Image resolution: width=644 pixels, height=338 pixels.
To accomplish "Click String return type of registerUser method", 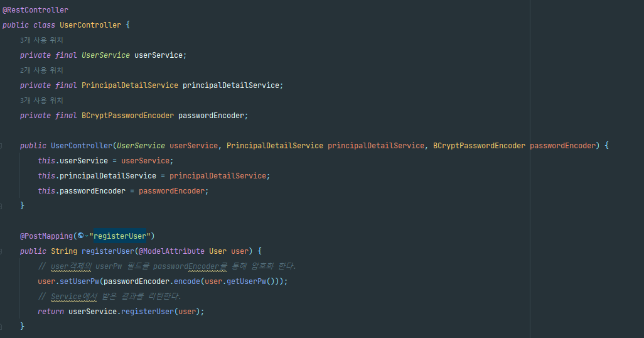I will coord(64,251).
